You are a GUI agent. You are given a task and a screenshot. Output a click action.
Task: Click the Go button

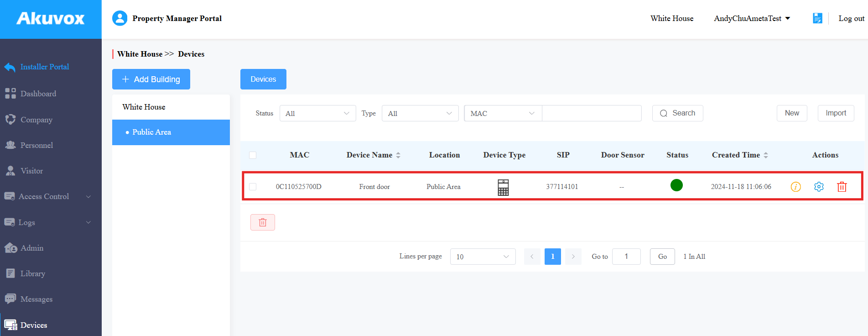click(x=662, y=257)
